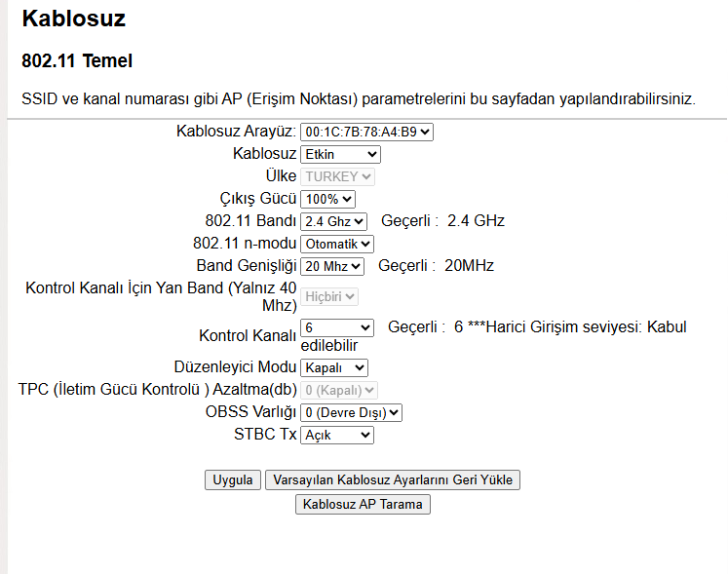This screenshot has width=728, height=574.
Task: Expand the Düzenleyici Modu Kapalı dropdown
Action: click(x=333, y=367)
